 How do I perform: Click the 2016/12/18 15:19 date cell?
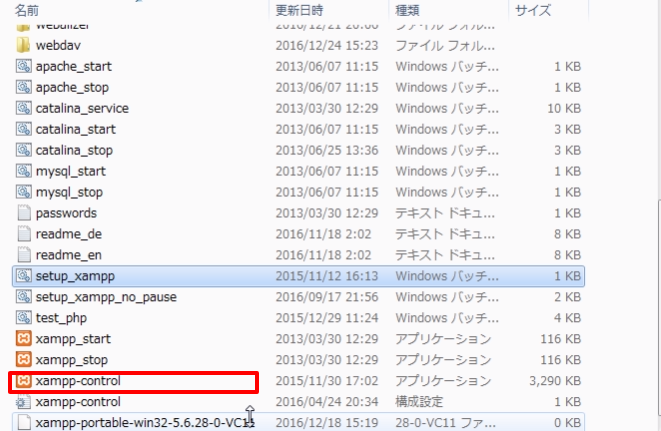327,423
